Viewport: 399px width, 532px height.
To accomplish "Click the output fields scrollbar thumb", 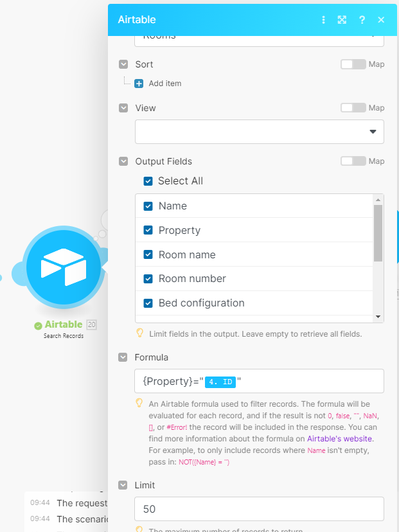I will point(378,233).
